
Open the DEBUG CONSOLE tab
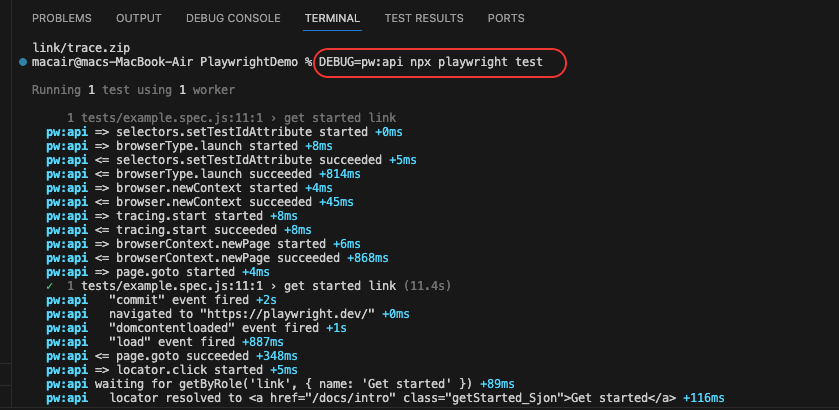coord(233,18)
